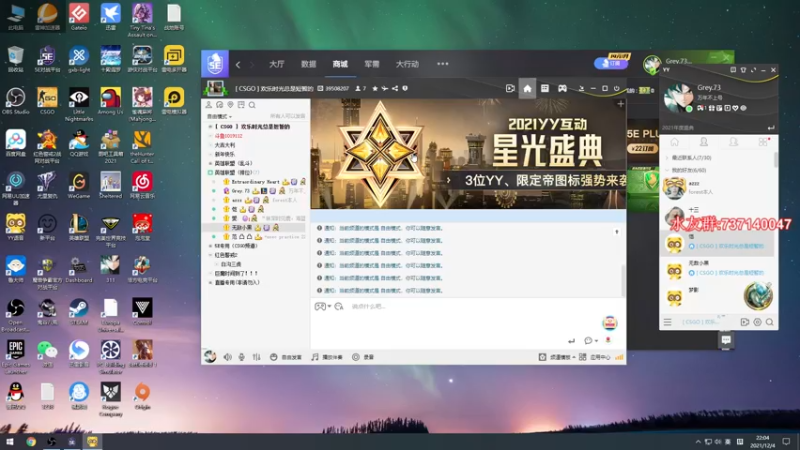This screenshot has width=800, height=450.
Task: Open the apps grid tab in YY friends window
Action: [x=763, y=142]
